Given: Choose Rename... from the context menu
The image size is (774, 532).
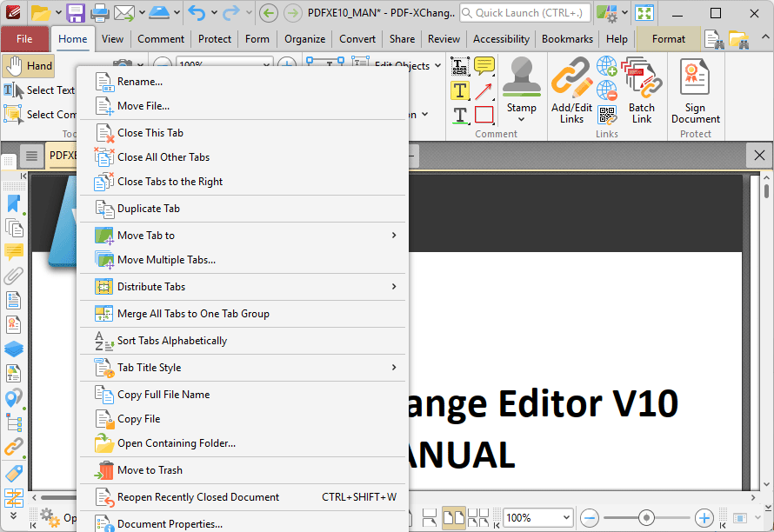Looking at the screenshot, I should click(242, 82).
